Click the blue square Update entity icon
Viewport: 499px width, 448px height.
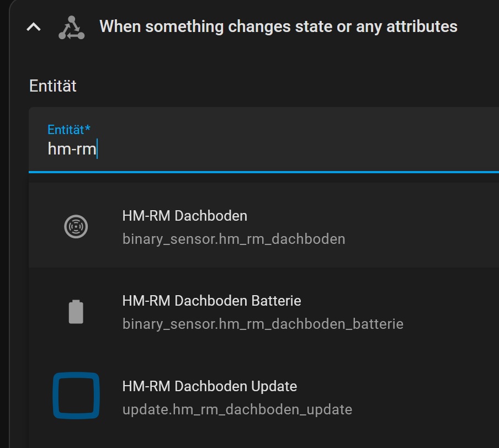click(x=76, y=396)
